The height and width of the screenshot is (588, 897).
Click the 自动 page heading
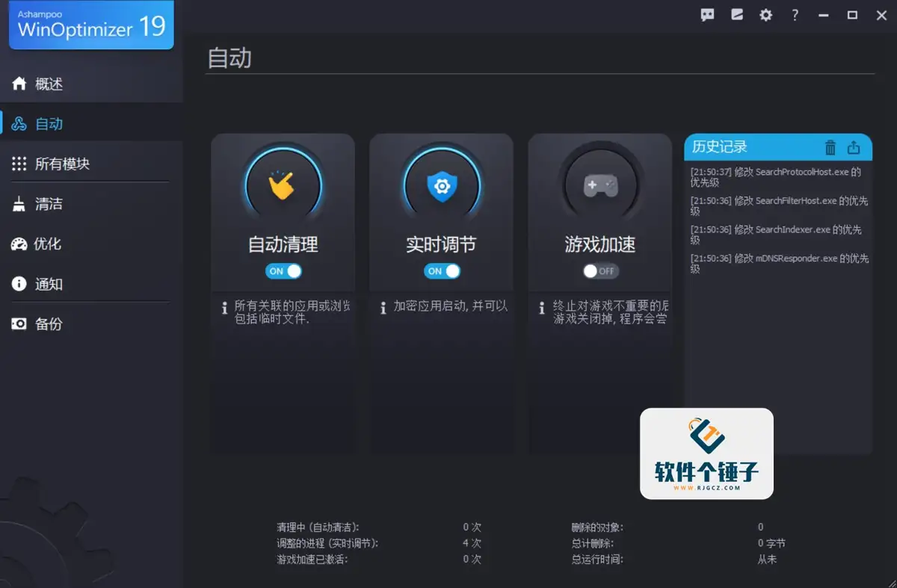(229, 58)
